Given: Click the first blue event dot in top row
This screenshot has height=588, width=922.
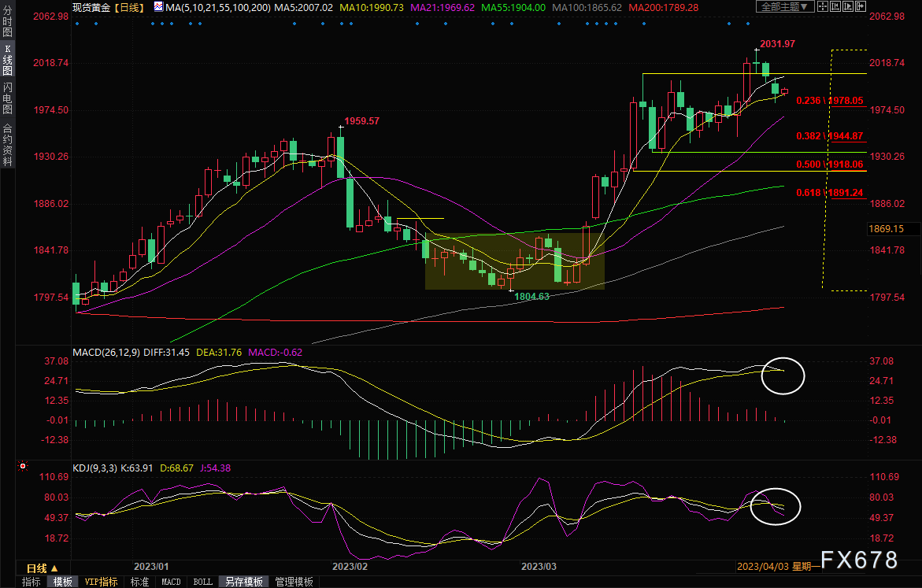Looking at the screenshot, I should [76, 23].
